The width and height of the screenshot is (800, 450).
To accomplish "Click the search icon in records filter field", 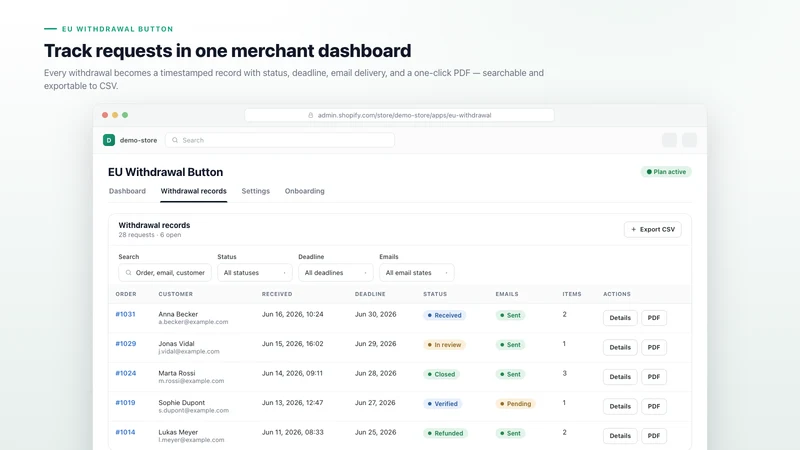I will [129, 273].
